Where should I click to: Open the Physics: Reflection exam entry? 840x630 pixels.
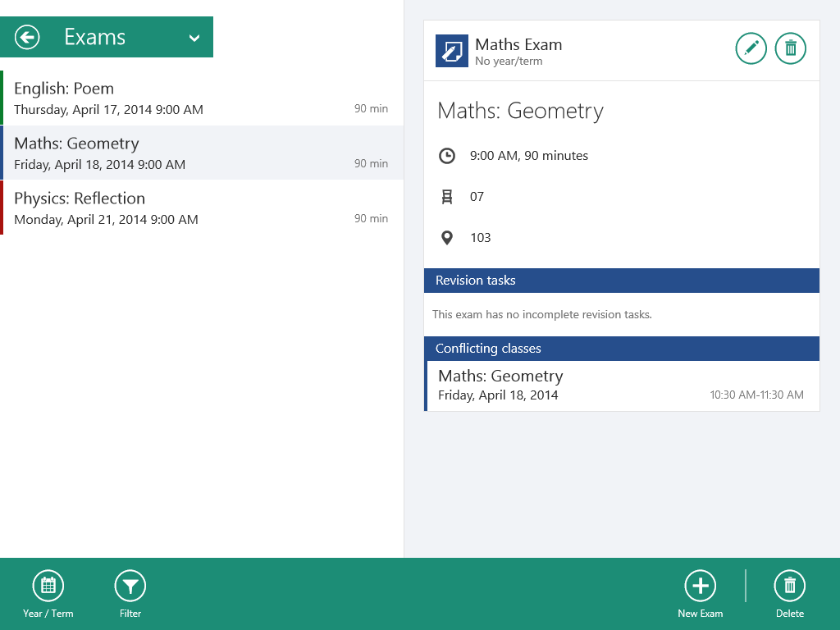(201, 208)
